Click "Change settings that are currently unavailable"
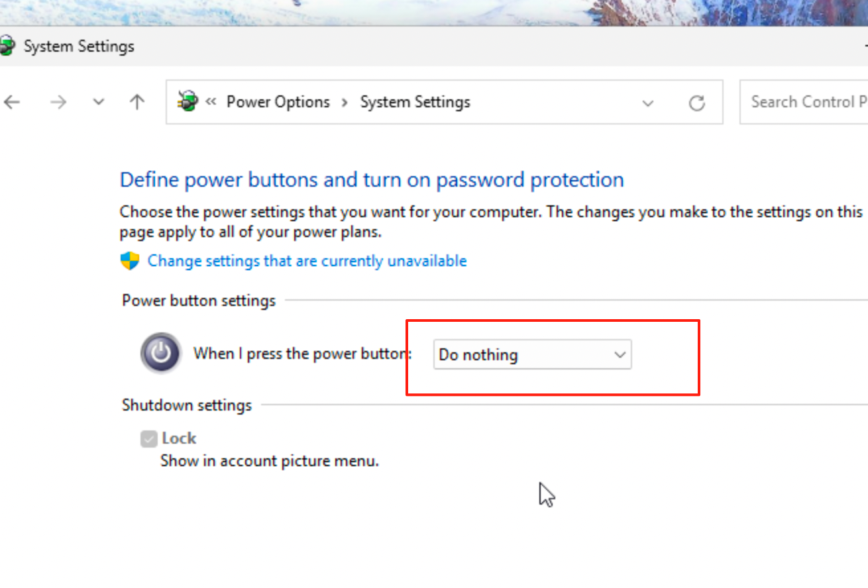 [x=307, y=261]
